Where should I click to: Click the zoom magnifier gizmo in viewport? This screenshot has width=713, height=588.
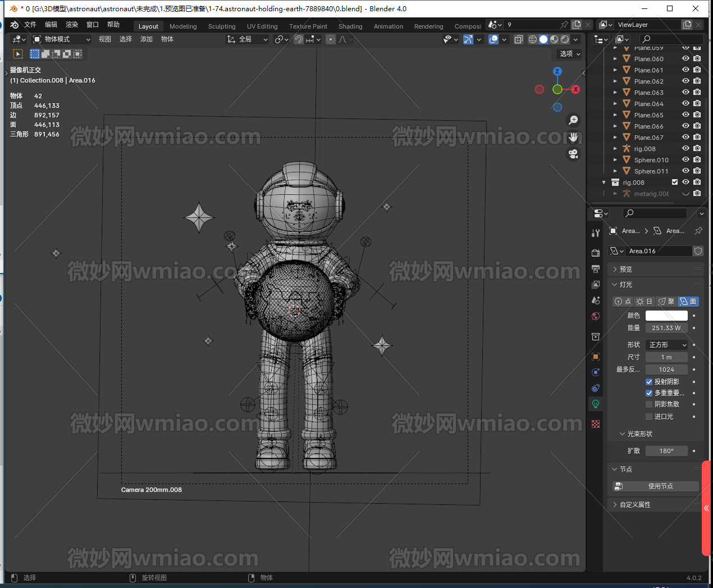(573, 120)
